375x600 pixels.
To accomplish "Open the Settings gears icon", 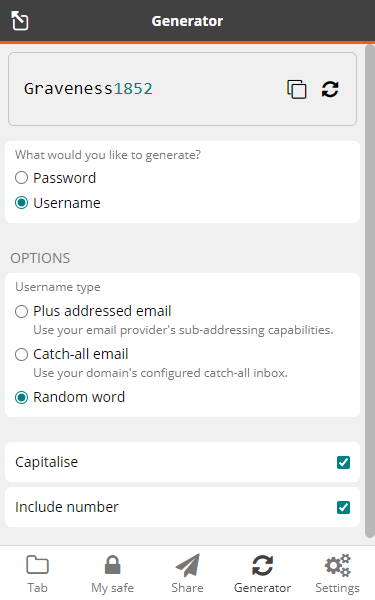I will coord(338,565).
